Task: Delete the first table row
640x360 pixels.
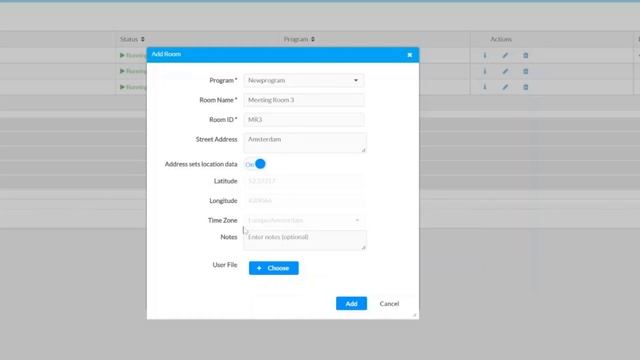Action: (526, 55)
